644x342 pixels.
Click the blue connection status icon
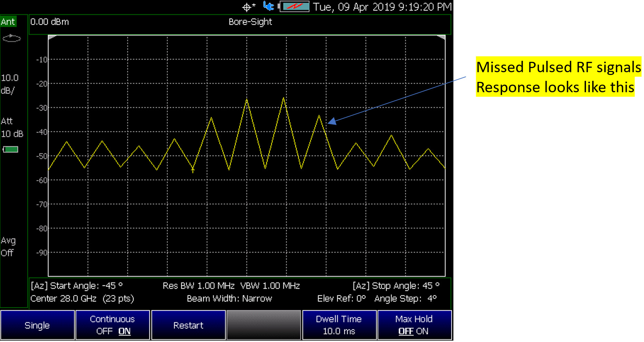pyautogui.click(x=268, y=6)
